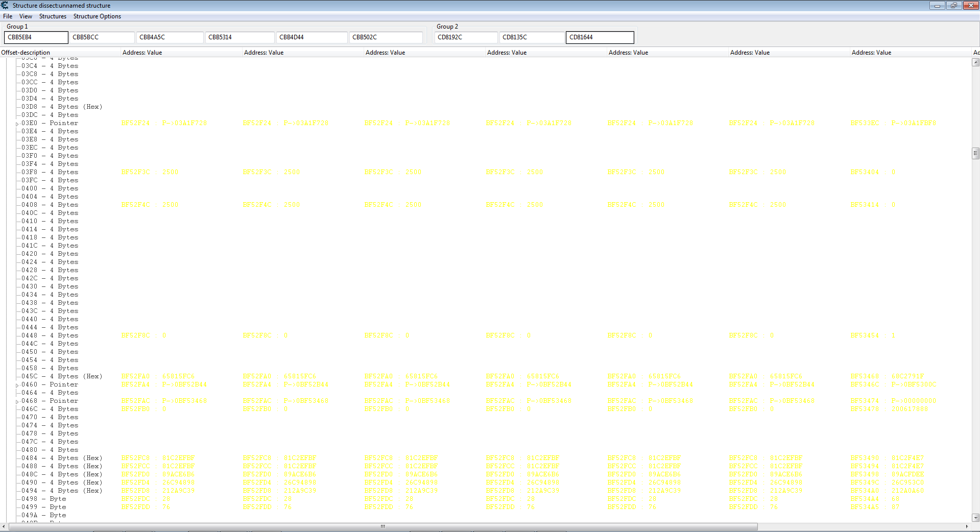Select the 046C - 4 Bytes row
The image size is (980, 532).
pos(50,409)
